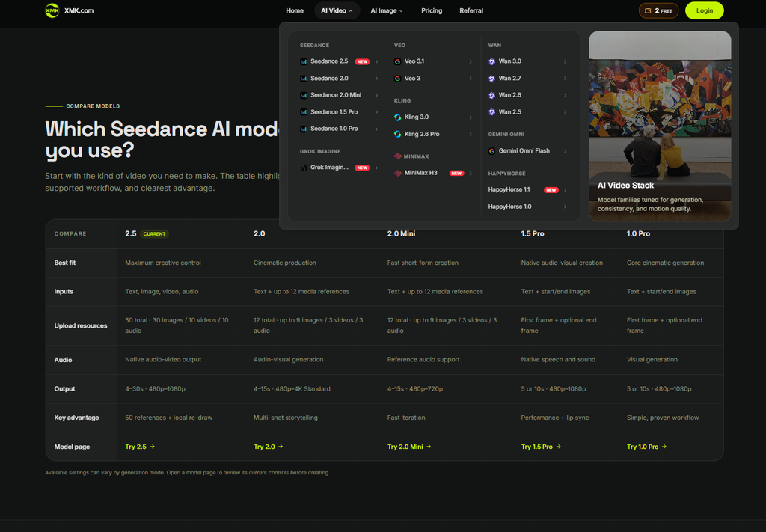
Task: Click the Grok Imagine xAI icon
Action: [x=304, y=168]
